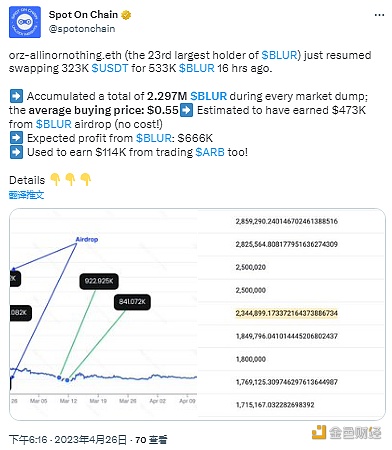Image resolution: width=392 pixels, height=450 pixels.
Task: Open the Spot On Chain profile avatar
Action: coord(25,22)
